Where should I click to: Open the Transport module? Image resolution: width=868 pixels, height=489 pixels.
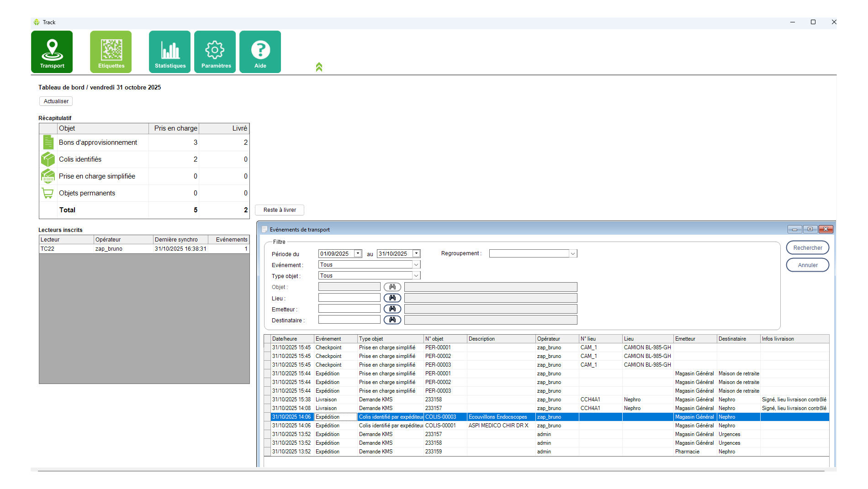52,52
